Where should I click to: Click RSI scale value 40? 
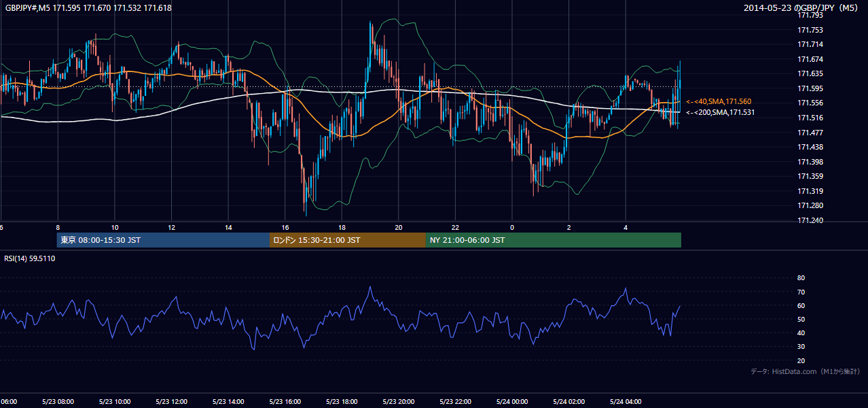pyautogui.click(x=801, y=333)
